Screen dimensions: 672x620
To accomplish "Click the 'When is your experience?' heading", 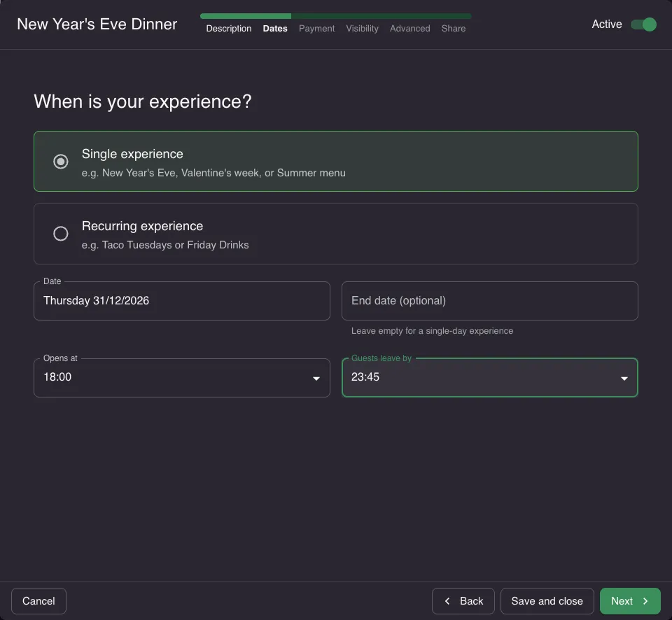I will point(143,101).
